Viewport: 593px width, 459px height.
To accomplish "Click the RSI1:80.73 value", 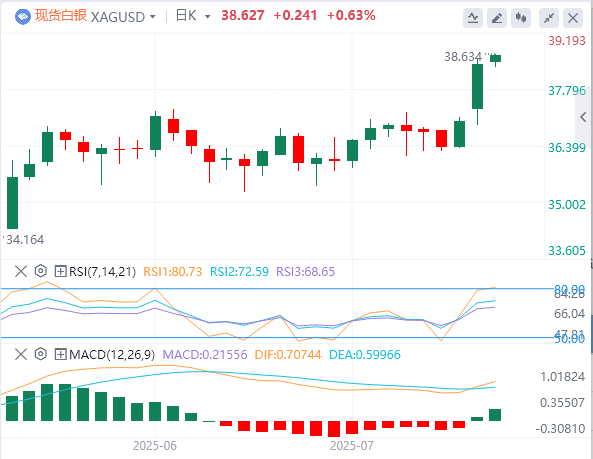I will (173, 272).
